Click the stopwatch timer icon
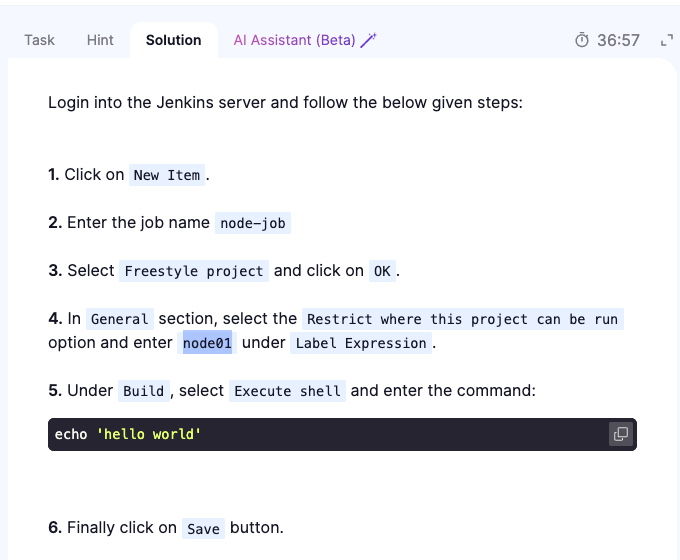 coord(582,40)
